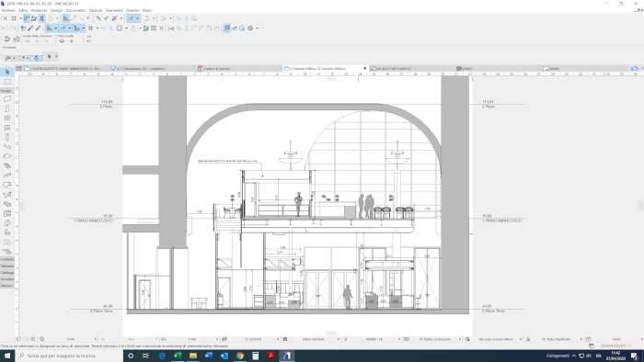Open Calculator from the taskbar

point(256,356)
